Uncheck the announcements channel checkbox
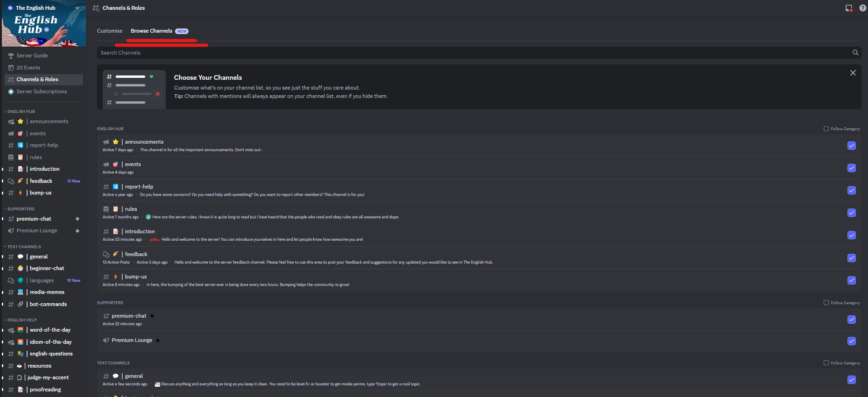The height and width of the screenshot is (397, 868). 852,146
